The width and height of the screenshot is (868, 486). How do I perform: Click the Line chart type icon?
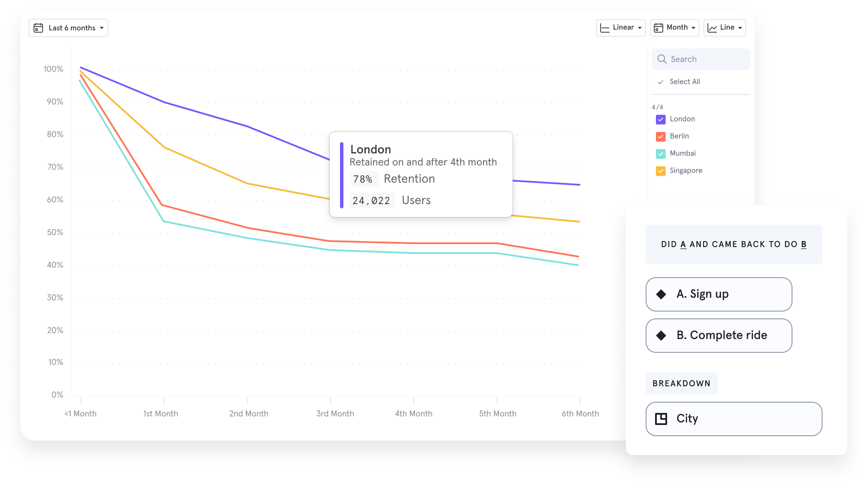[712, 28]
